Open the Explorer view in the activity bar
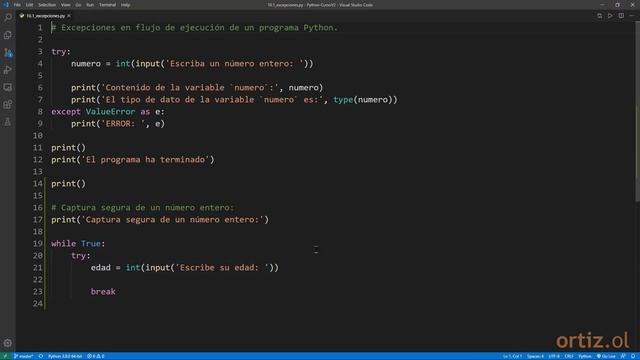The width and height of the screenshot is (640, 360). pos(8,35)
